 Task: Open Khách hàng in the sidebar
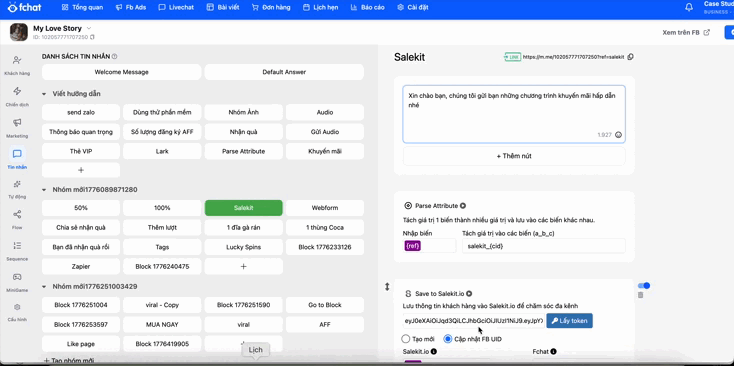click(17, 65)
